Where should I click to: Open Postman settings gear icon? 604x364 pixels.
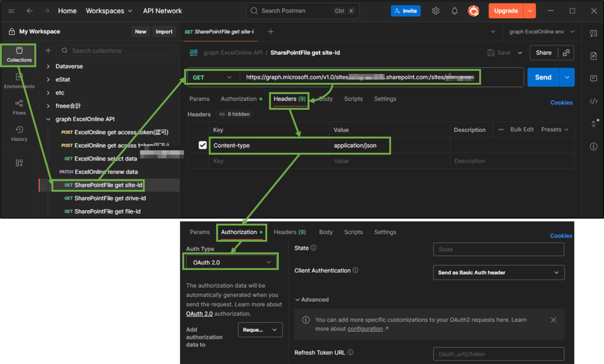point(436,11)
